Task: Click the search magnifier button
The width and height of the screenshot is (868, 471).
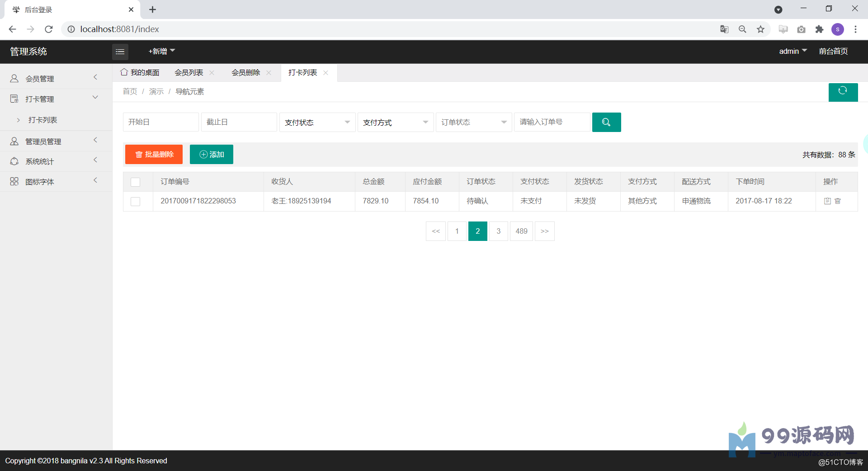Action: (606, 122)
